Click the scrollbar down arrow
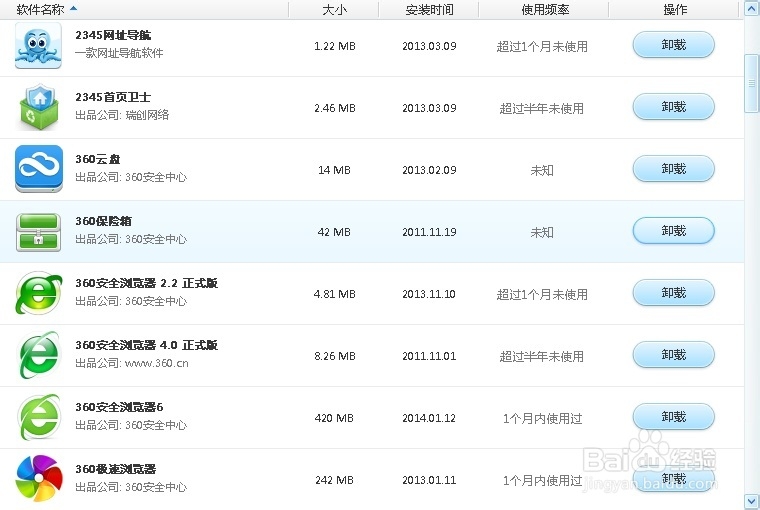 coord(752,501)
